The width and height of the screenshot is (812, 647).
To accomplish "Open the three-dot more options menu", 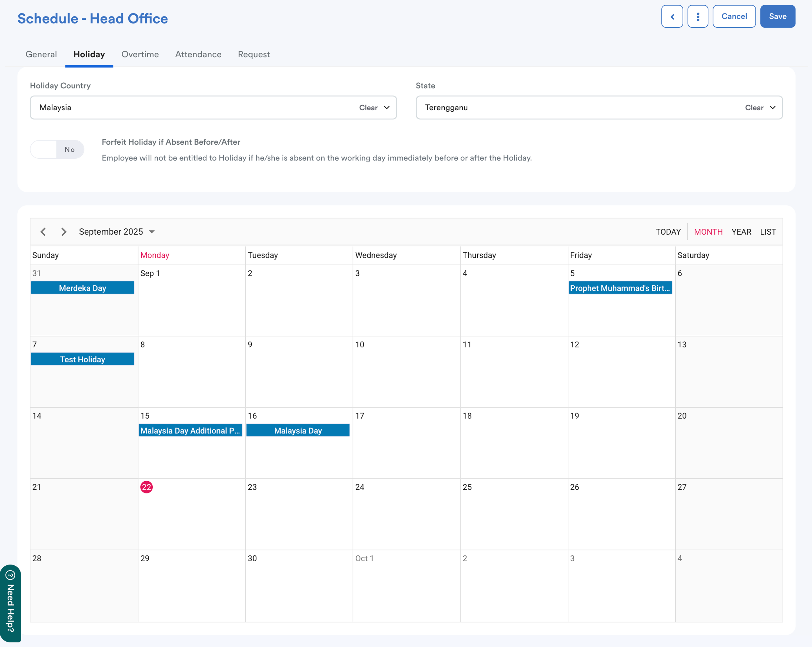I will pos(697,16).
